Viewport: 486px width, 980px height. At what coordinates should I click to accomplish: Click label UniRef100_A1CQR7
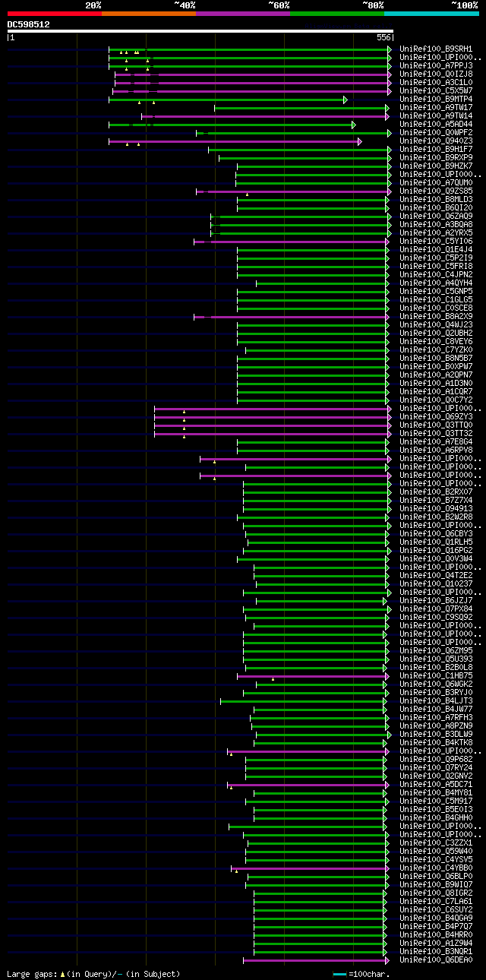coord(436,392)
